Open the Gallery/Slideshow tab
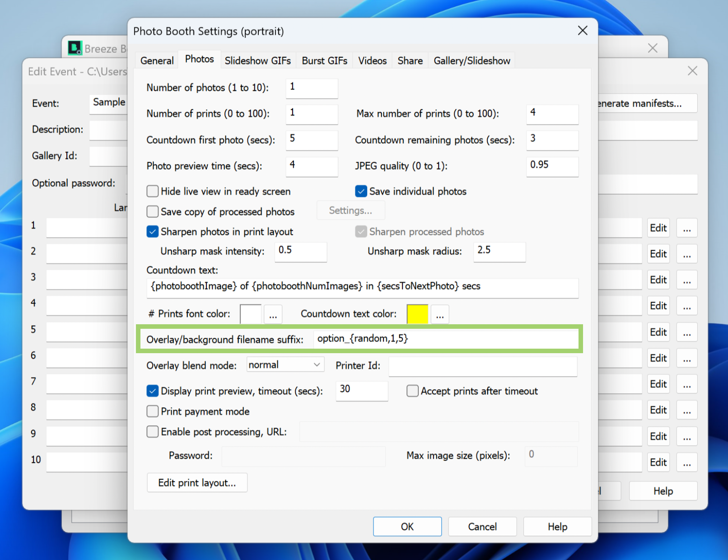 tap(471, 61)
